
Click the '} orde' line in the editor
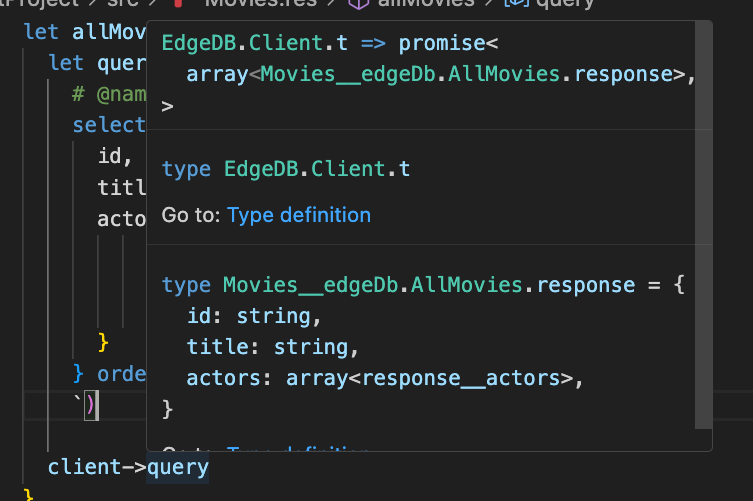pos(109,374)
